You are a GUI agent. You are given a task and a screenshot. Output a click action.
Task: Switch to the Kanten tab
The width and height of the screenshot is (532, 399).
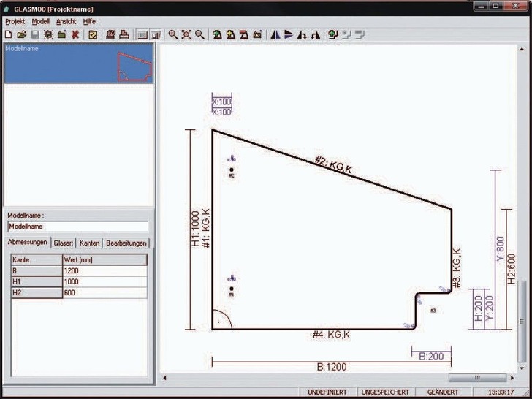pos(89,243)
